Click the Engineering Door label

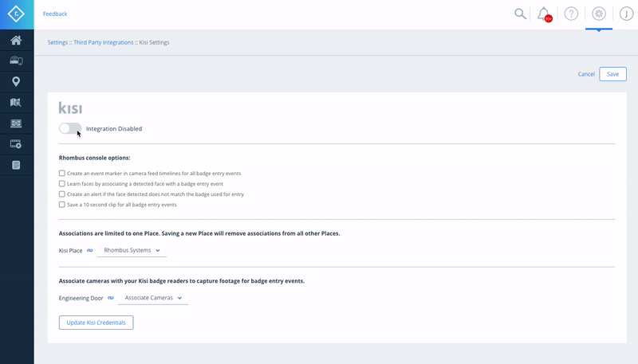81,298
